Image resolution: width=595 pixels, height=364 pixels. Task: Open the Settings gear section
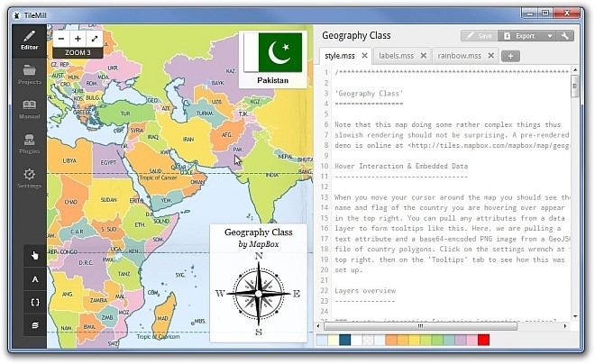pos(29,179)
